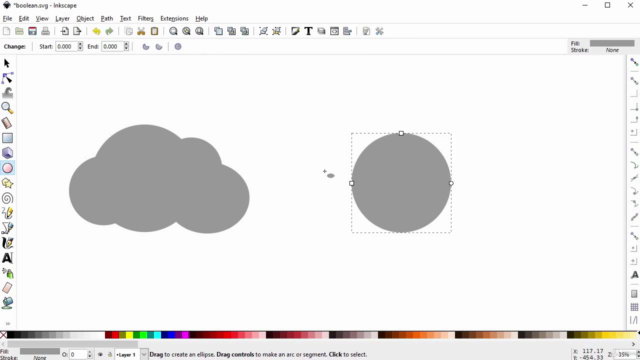Click the Start angle input field
This screenshot has width=640, height=360.
(66, 47)
